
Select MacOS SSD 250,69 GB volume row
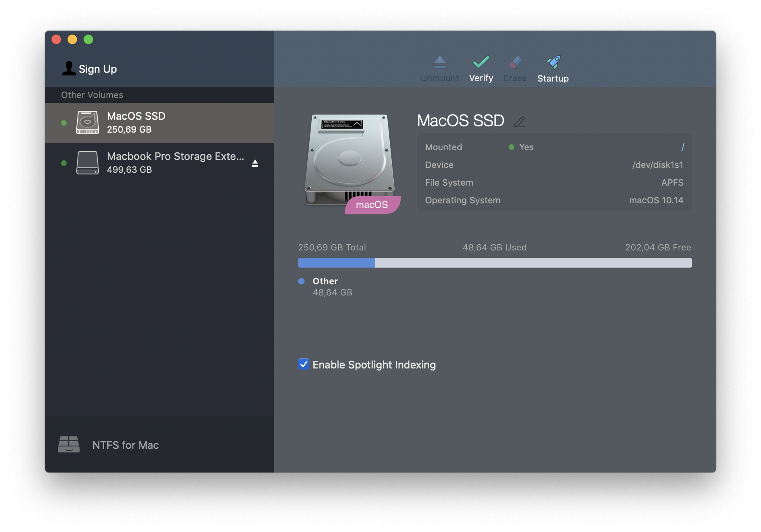pos(160,123)
